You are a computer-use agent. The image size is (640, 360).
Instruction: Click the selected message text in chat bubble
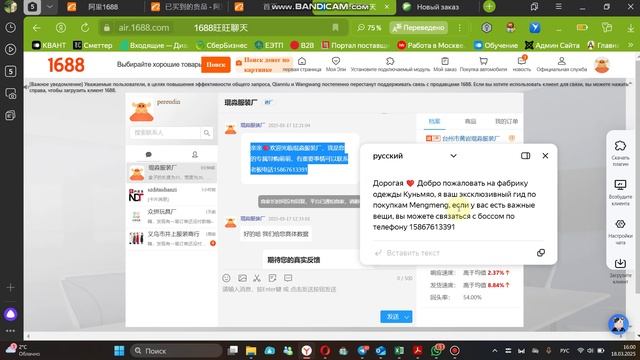(x=299, y=158)
